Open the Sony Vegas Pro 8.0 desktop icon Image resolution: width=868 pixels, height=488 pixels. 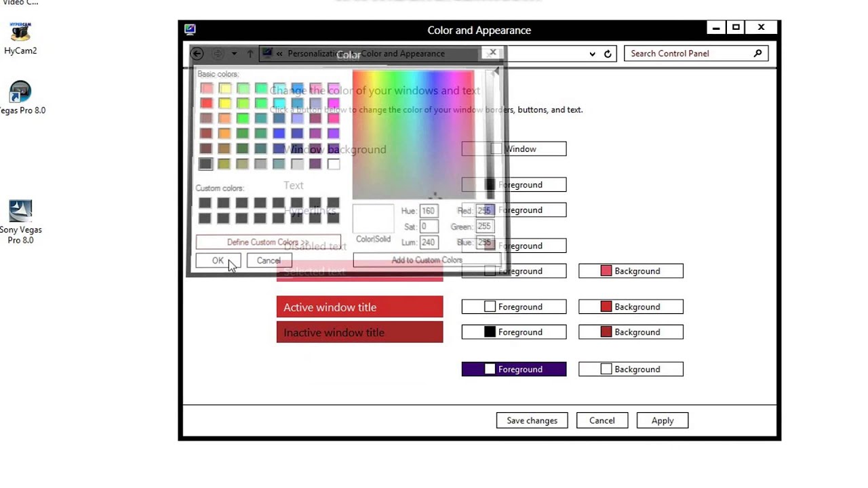20,222
